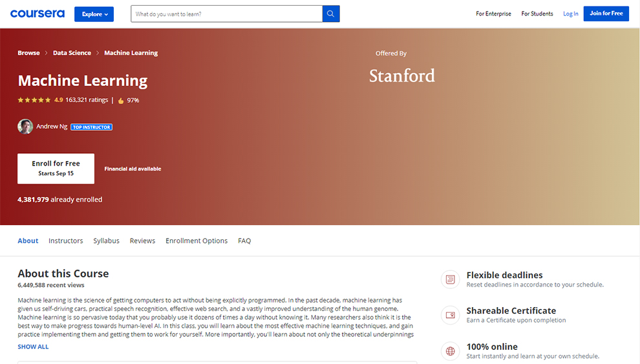
Task: Click Financial aid available link
Action: 133,169
